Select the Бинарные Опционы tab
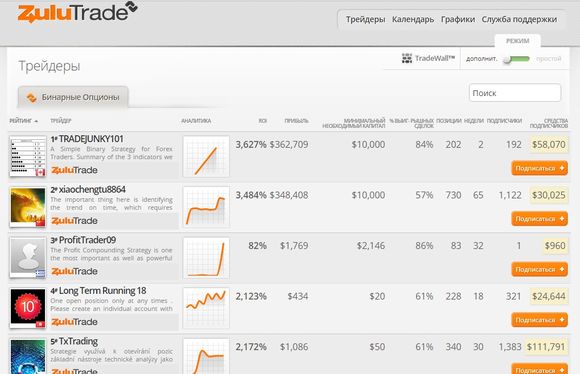 [x=73, y=97]
